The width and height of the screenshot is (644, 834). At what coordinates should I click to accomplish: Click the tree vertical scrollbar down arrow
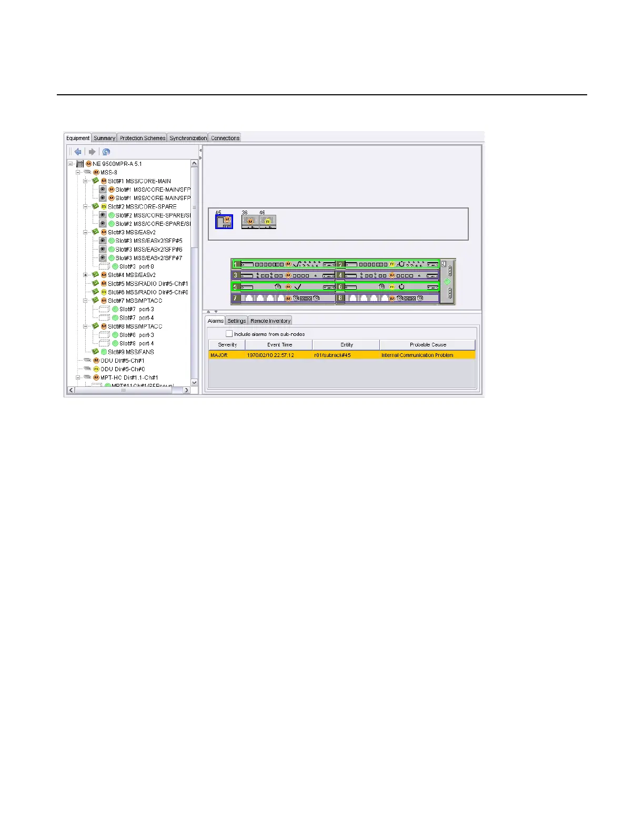click(194, 383)
